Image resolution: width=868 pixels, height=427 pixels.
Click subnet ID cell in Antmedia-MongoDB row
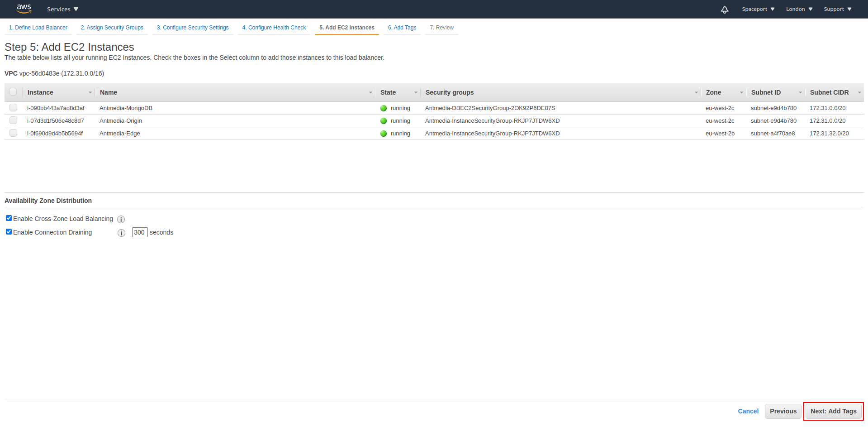click(773, 108)
